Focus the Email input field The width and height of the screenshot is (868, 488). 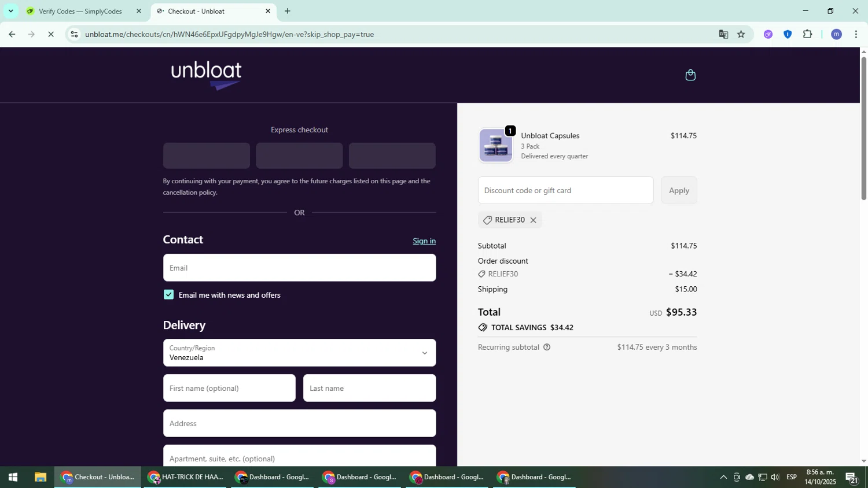point(299,268)
